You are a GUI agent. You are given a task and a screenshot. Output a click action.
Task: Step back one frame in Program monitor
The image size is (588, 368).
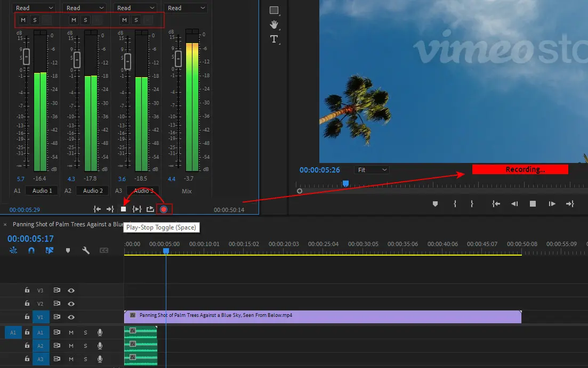[x=514, y=204]
